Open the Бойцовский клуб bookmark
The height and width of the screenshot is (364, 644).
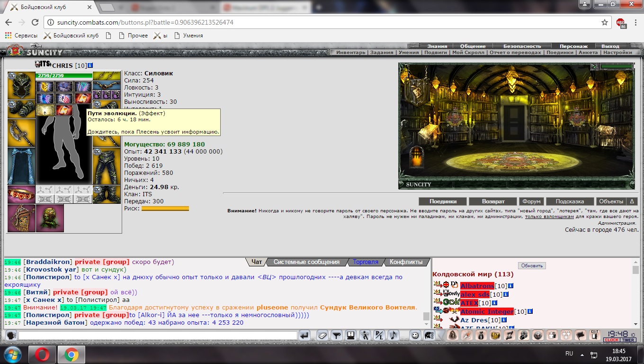coord(72,36)
